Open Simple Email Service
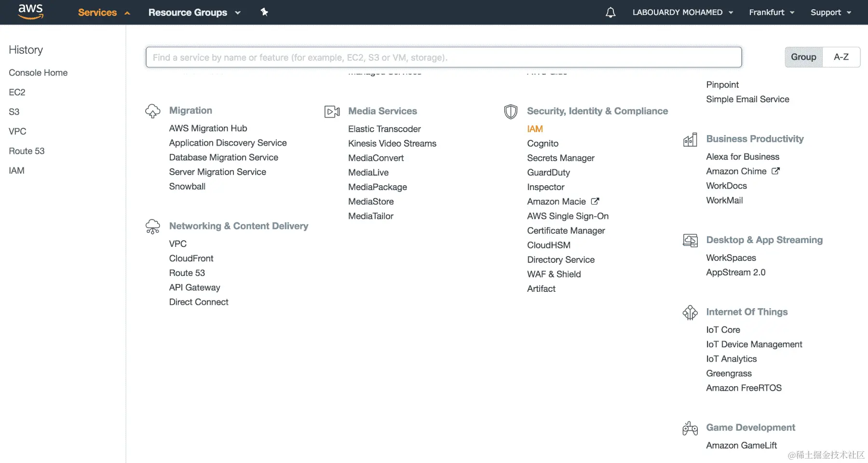The height and width of the screenshot is (463, 868). 747,99
